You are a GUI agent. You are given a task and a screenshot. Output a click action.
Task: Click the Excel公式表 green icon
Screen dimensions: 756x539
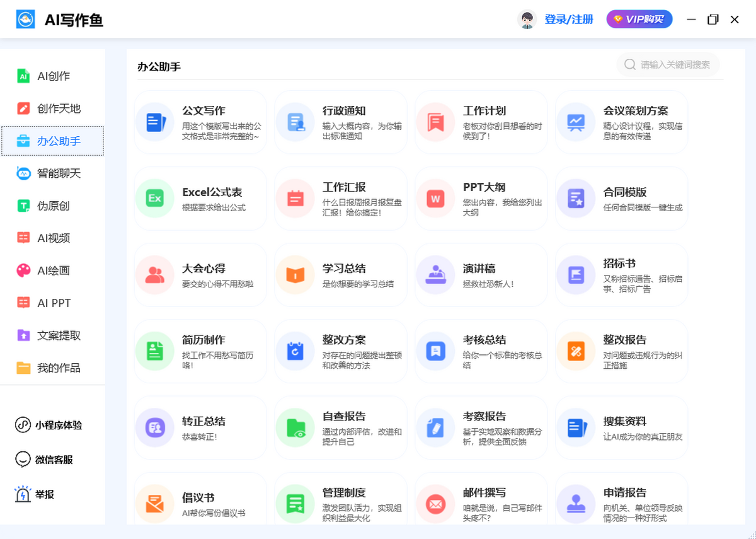[x=155, y=199]
